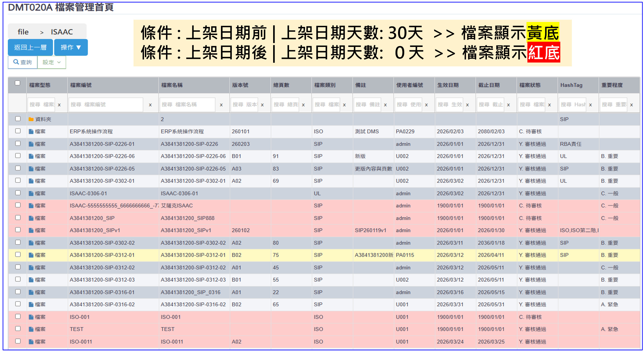
Task: Click file icon in A3841381200-SIP-0316-02 row
Action: 31,305
